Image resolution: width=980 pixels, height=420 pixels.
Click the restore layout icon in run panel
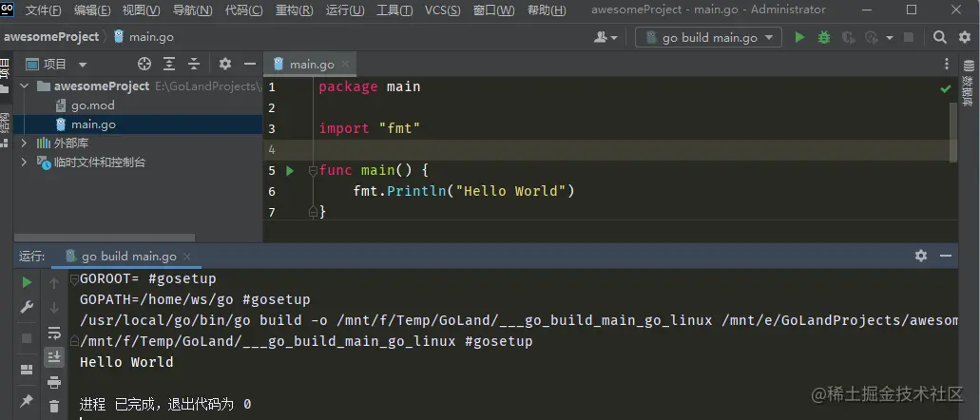27,370
